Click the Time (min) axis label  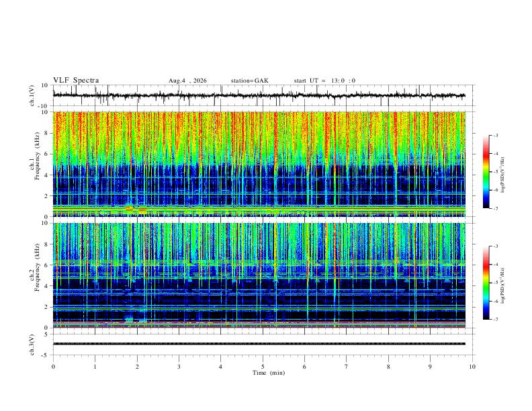tap(269, 373)
